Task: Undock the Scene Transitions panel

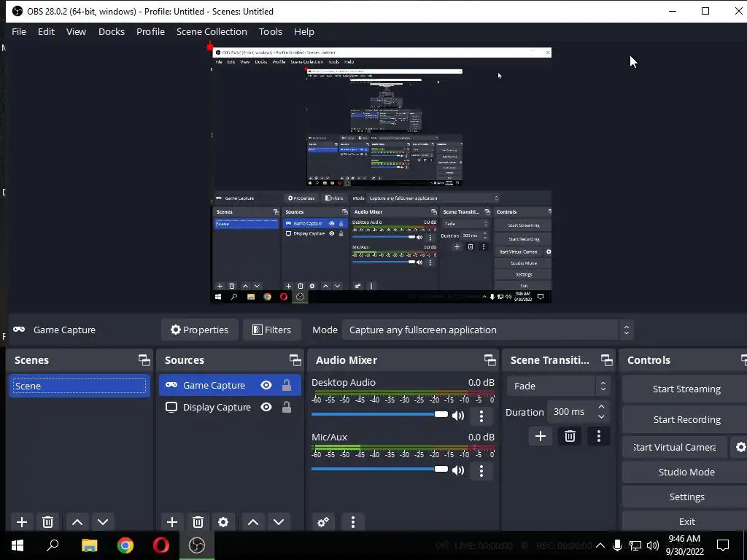Action: click(606, 360)
